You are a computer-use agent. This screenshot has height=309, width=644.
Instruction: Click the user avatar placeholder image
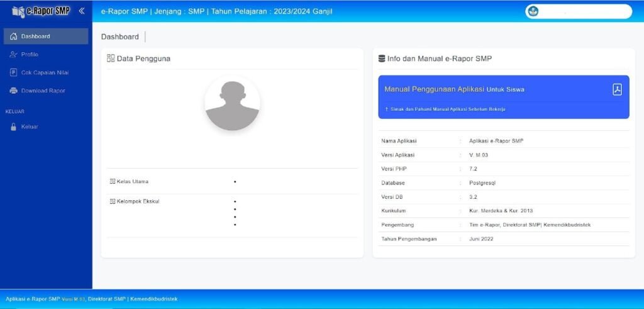tap(232, 104)
